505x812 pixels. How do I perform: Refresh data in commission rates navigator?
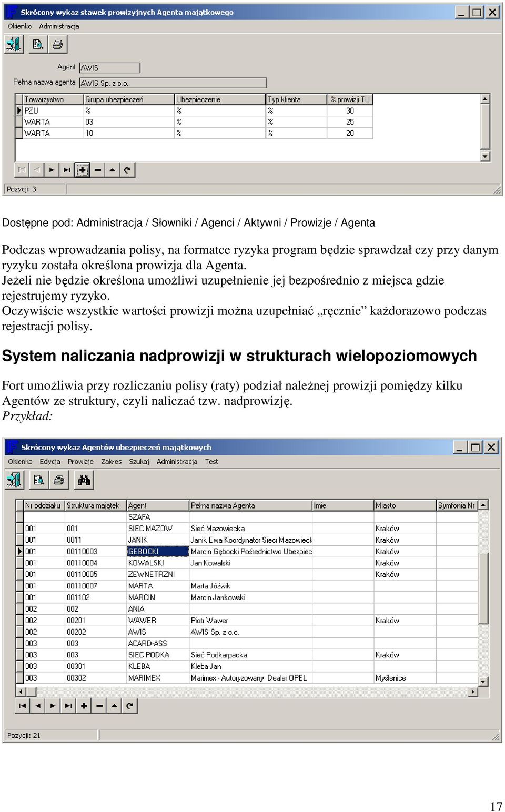(127, 170)
